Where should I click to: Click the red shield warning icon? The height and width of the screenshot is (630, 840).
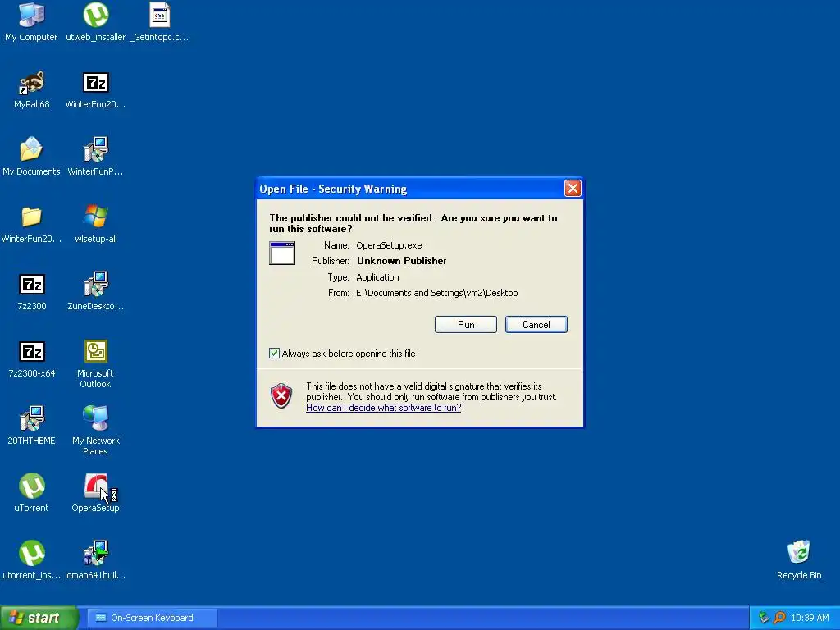281,396
